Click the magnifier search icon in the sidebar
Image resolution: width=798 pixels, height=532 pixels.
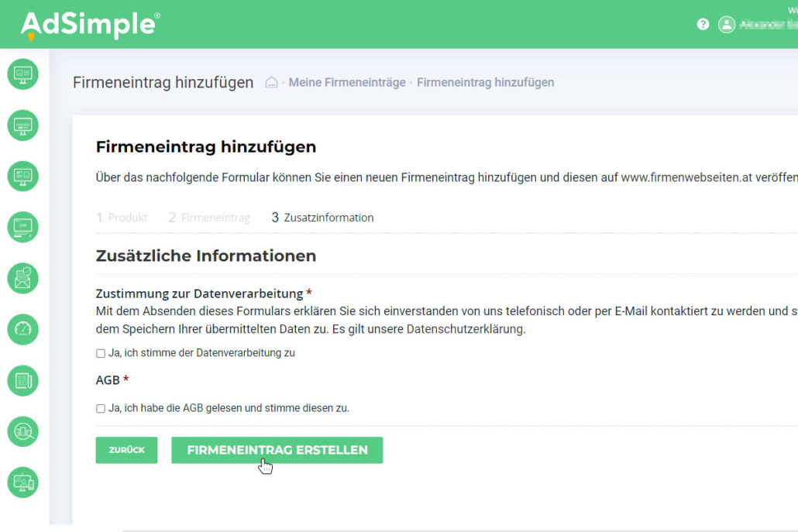click(x=22, y=432)
